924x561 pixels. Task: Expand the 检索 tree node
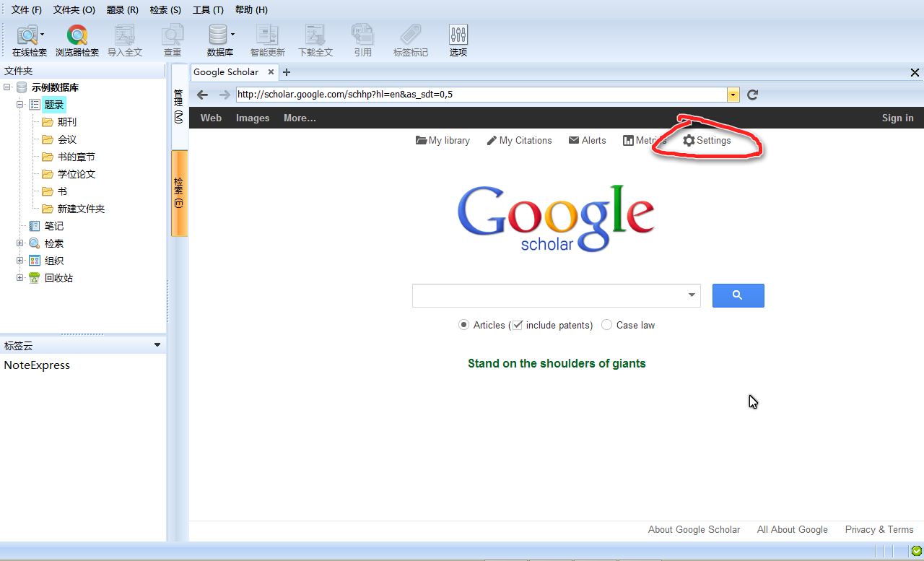20,243
